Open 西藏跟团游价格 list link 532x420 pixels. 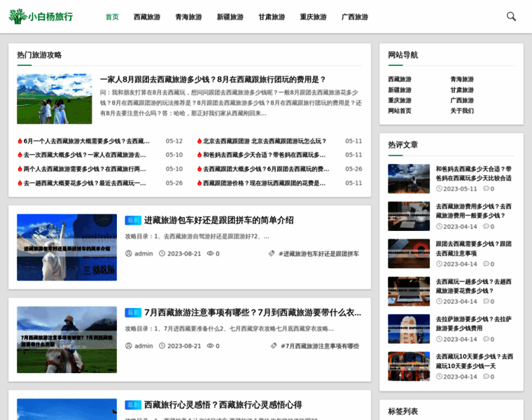(x=264, y=183)
